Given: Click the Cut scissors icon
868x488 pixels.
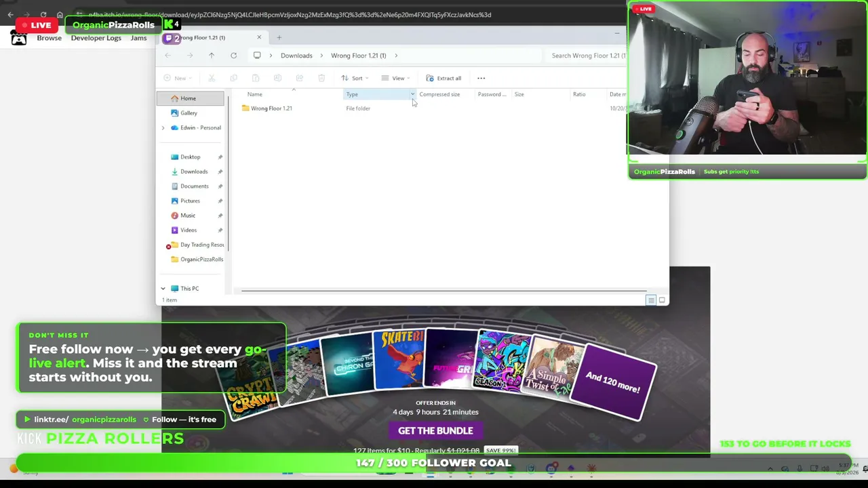Looking at the screenshot, I should pyautogui.click(x=212, y=78).
